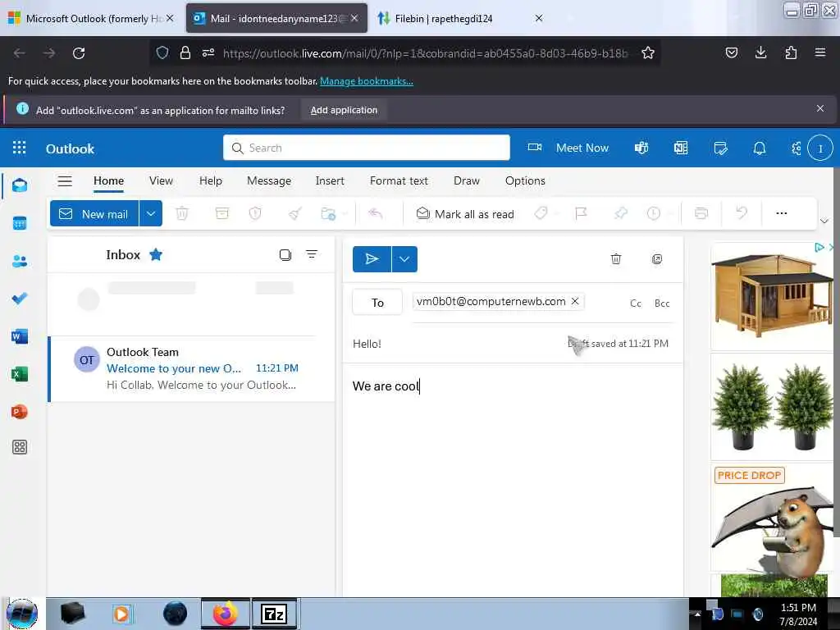The width and height of the screenshot is (840, 630).
Task: Launch Excel from the left sidebar
Action: pyautogui.click(x=20, y=374)
